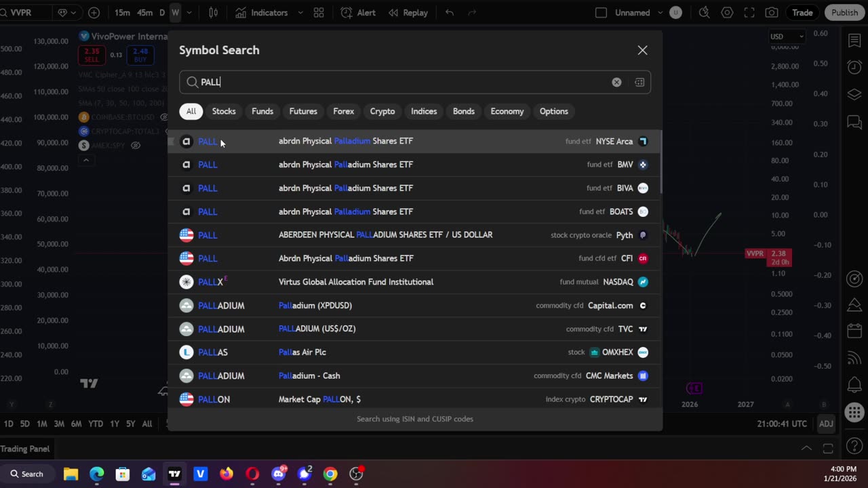Viewport: 868px width, 488px height.
Task: Clear the PALL search text
Action: pyautogui.click(x=616, y=82)
